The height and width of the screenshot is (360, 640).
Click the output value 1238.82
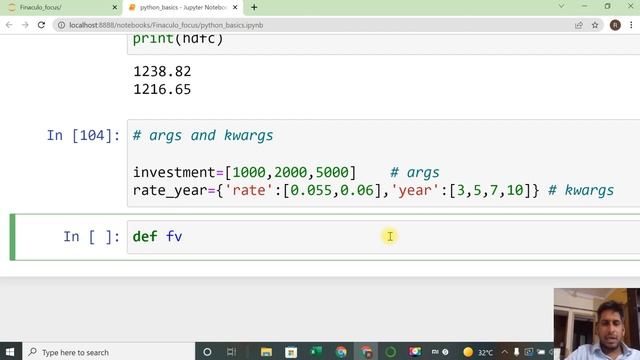click(162, 71)
